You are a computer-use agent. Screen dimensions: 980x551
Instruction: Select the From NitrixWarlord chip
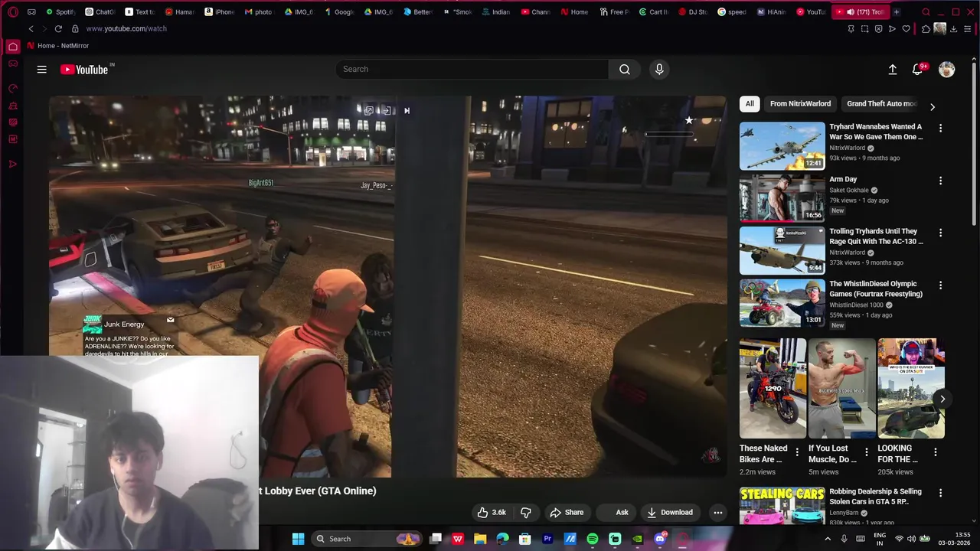click(x=800, y=103)
